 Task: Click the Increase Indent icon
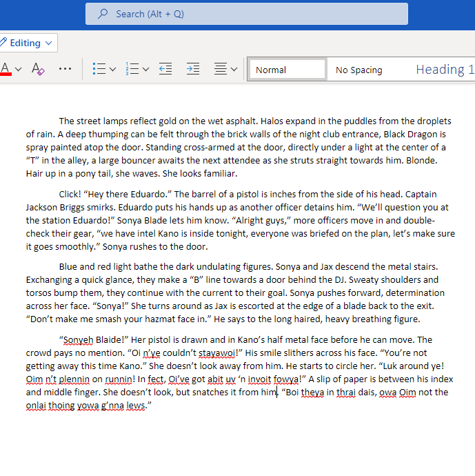coord(193,69)
